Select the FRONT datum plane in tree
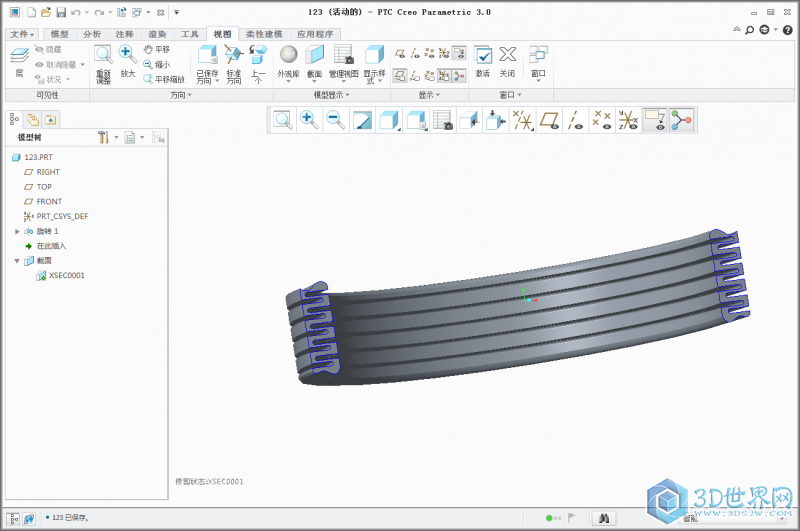800x531 pixels. point(49,201)
